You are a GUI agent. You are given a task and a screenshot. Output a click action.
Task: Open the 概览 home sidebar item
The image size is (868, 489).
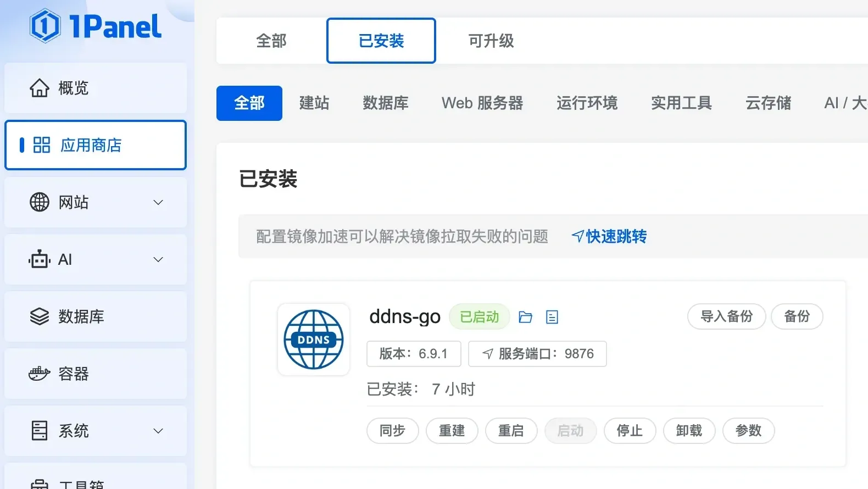coord(96,88)
